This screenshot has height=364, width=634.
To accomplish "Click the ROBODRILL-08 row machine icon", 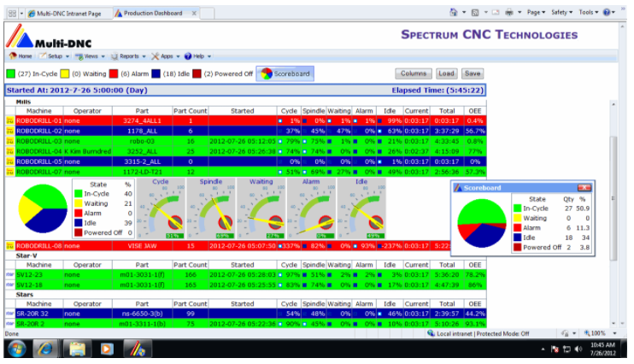I will pyautogui.click(x=9, y=246).
